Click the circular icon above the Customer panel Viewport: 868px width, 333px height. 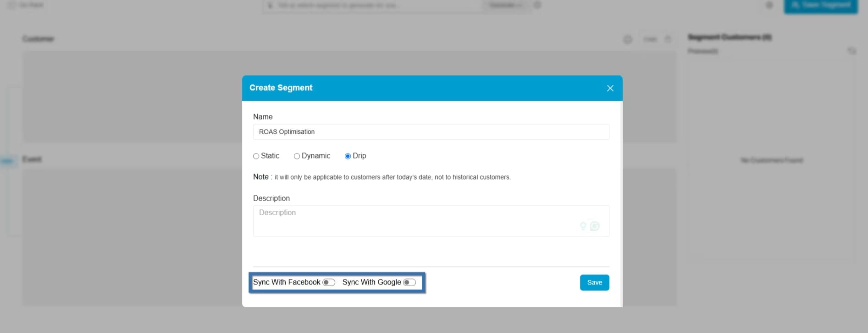point(628,39)
